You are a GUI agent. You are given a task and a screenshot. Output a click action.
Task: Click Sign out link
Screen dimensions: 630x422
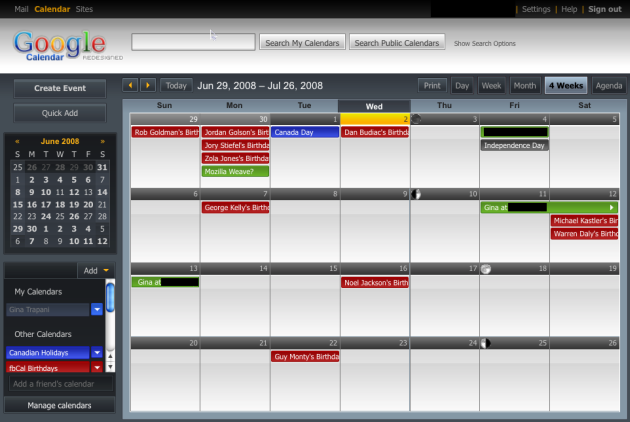[605, 9]
